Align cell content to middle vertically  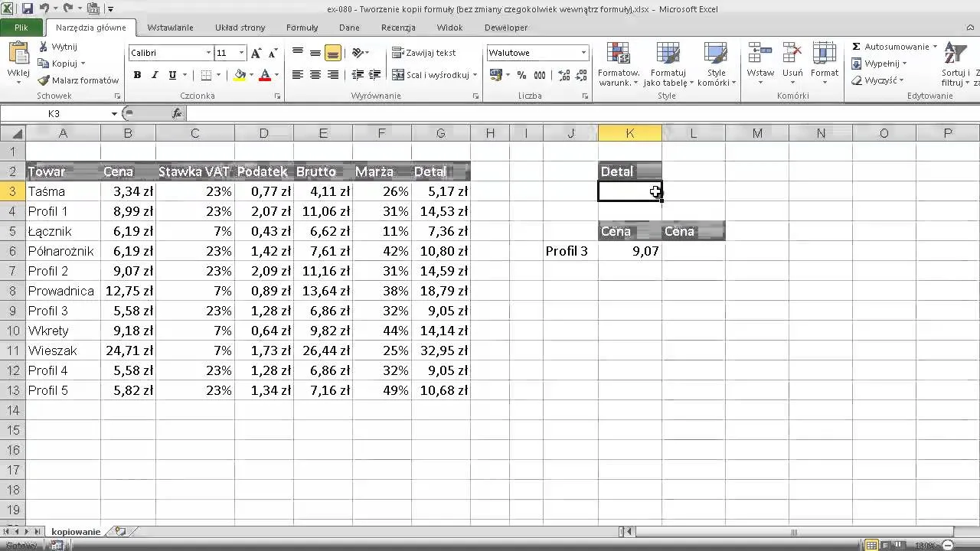click(315, 53)
